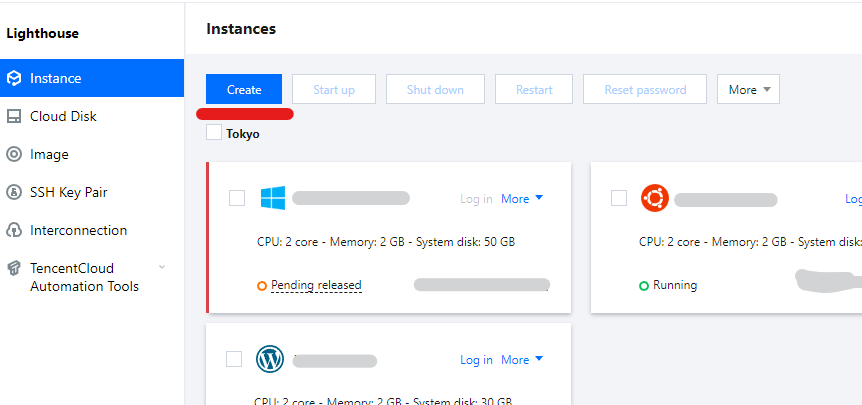
Task: Click the Ubuntu instance name placeholder
Action: [x=726, y=200]
